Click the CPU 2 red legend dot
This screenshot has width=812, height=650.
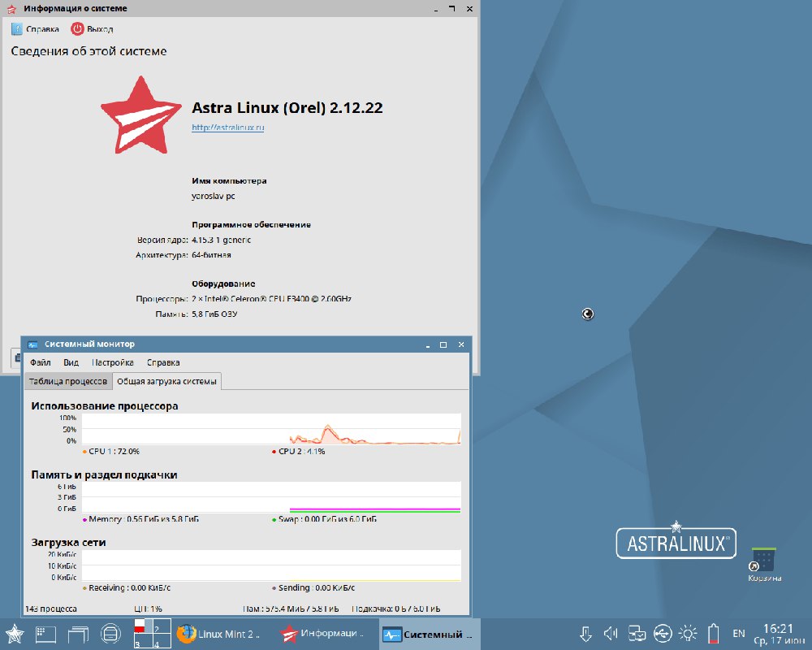pos(274,452)
